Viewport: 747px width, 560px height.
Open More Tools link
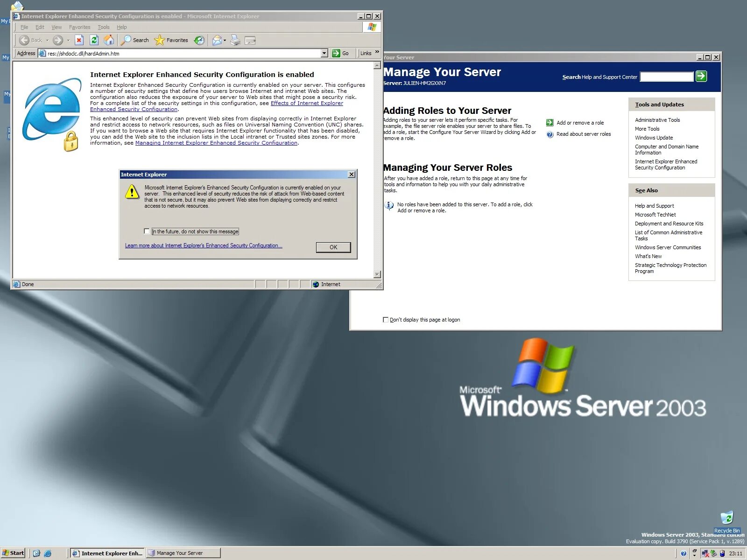pos(647,129)
